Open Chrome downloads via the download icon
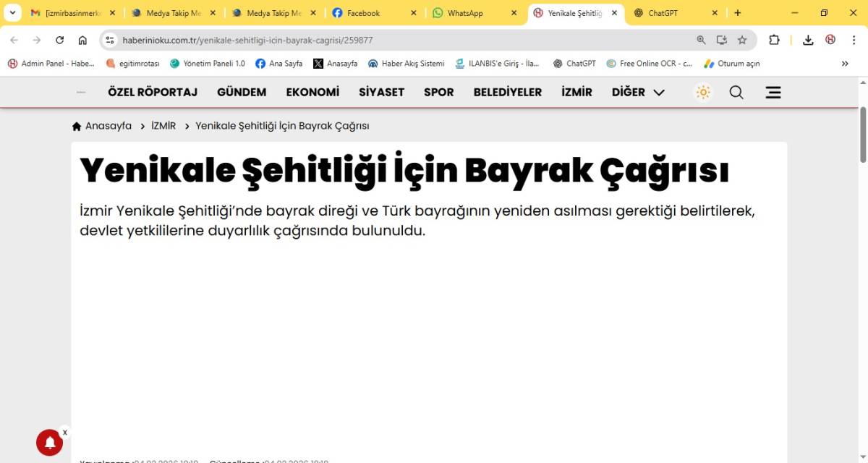The width and height of the screenshot is (868, 463). [x=808, y=41]
